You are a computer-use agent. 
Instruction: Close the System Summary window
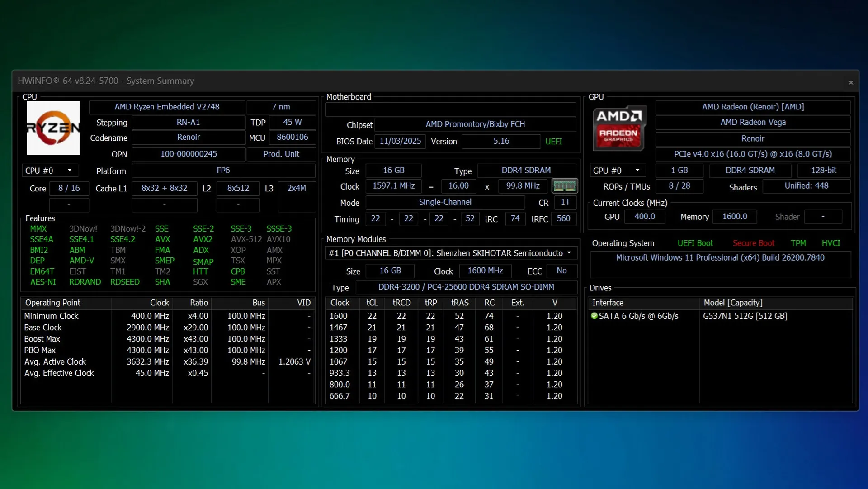(851, 82)
